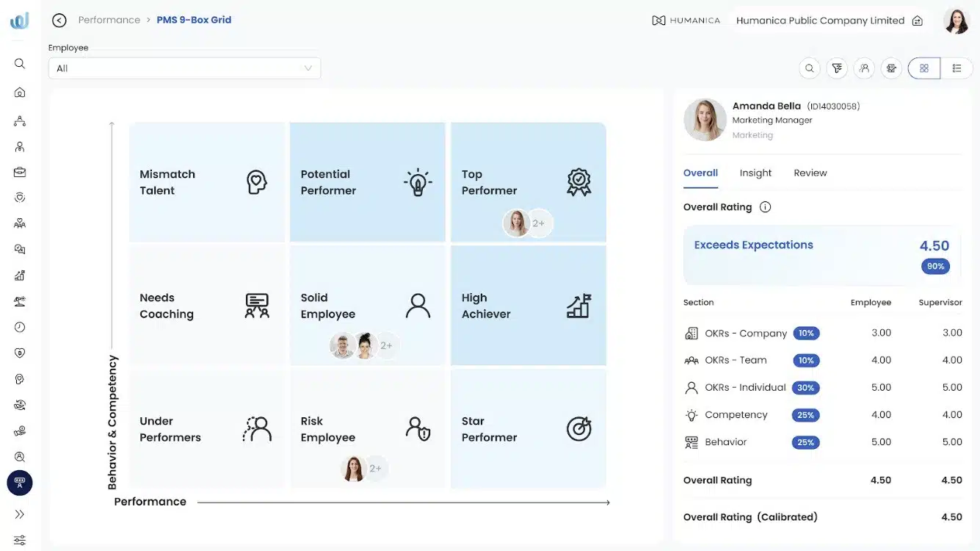
Task: Open the Employee dropdown showing All
Action: click(184, 68)
